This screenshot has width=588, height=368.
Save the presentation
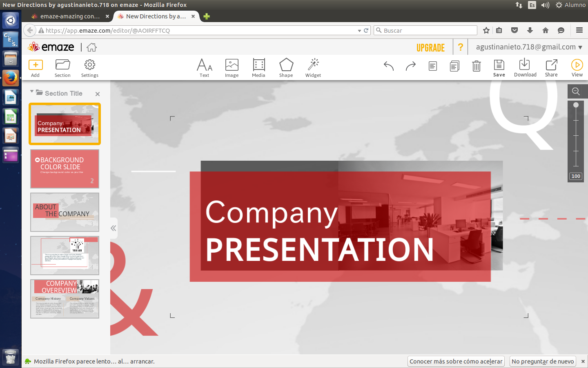click(x=499, y=68)
